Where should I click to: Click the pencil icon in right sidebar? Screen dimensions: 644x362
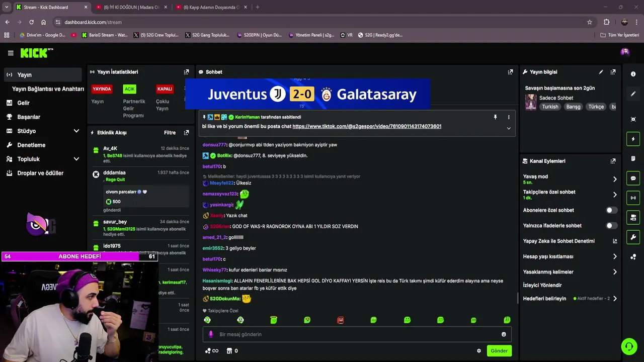coord(633,94)
